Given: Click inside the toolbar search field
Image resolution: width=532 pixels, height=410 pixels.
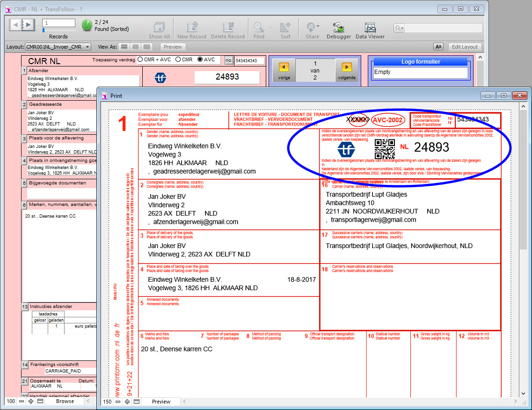Looking at the screenshot, I should 442,28.
